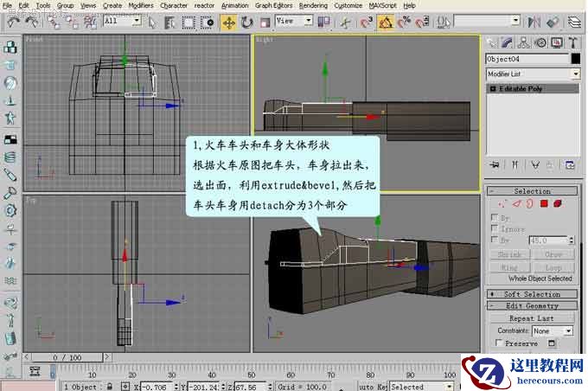Collapse the Edit Geometry rollout

point(532,306)
